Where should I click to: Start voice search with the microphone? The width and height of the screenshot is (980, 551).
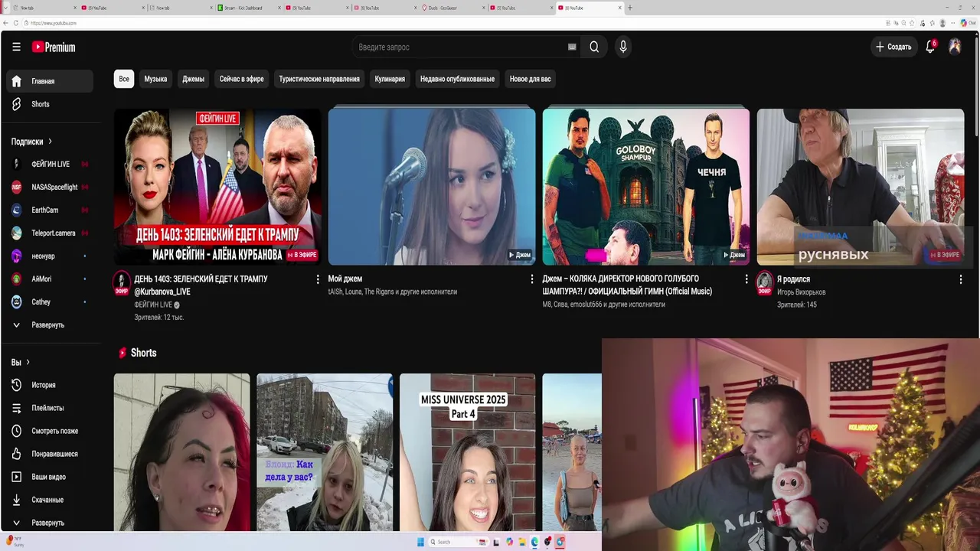(x=623, y=47)
